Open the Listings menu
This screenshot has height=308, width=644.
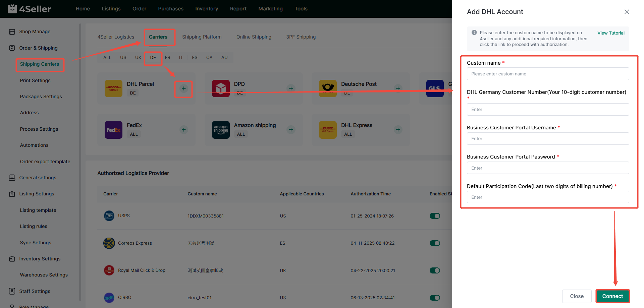pos(111,9)
